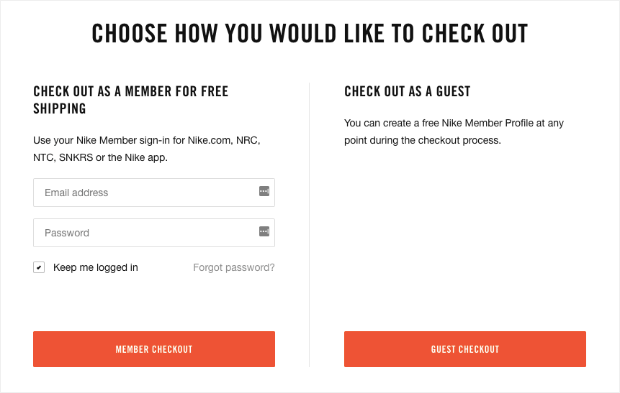Click the 'Password' placeholder text
This screenshot has height=393, width=620.
pyautogui.click(x=67, y=233)
